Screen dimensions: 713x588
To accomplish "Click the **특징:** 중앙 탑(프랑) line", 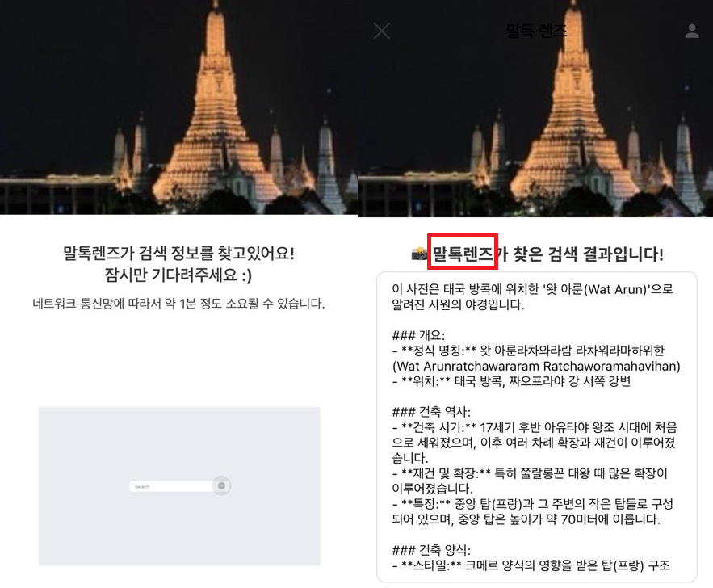I will (532, 511).
